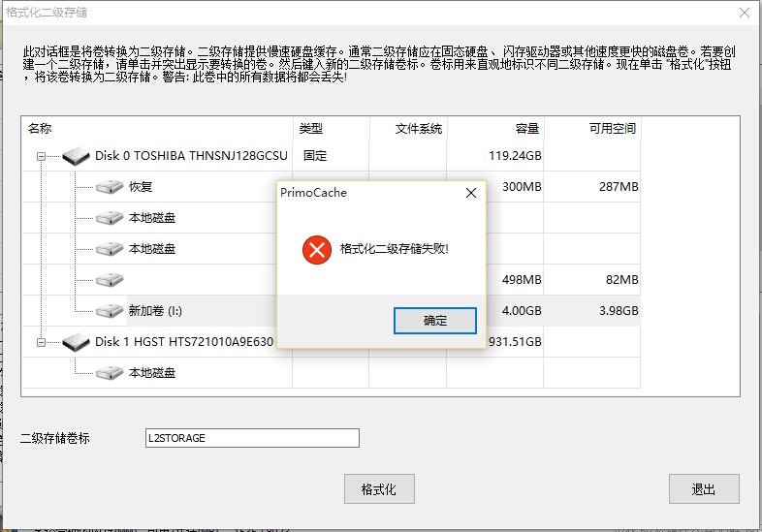
Task: Select the second 本地磁盘 entry under Disk 0
Action: (x=151, y=249)
